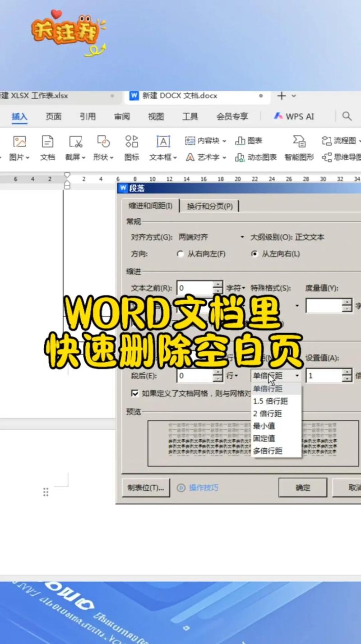Click the 文档 insert icon
361x644 pixels.
[47, 148]
